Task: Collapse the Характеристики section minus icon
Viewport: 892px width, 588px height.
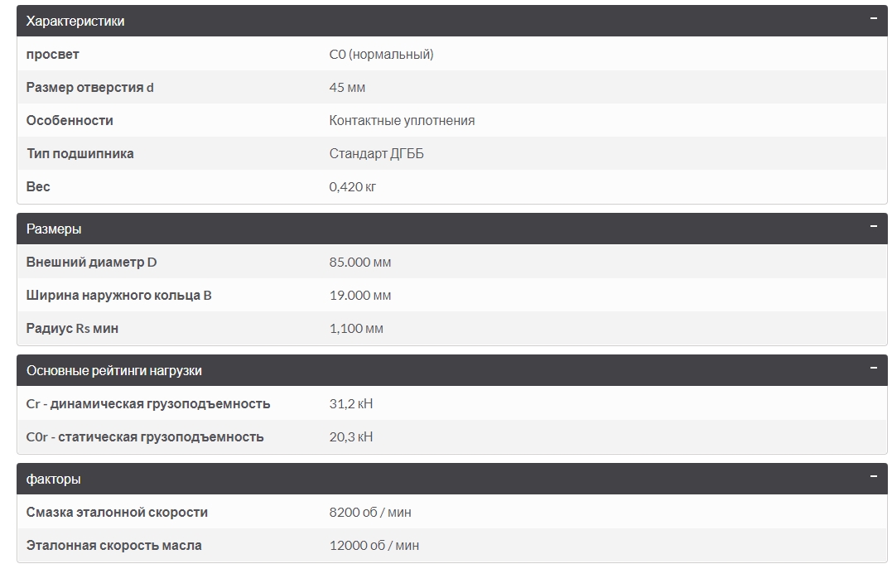Action: pyautogui.click(x=873, y=18)
